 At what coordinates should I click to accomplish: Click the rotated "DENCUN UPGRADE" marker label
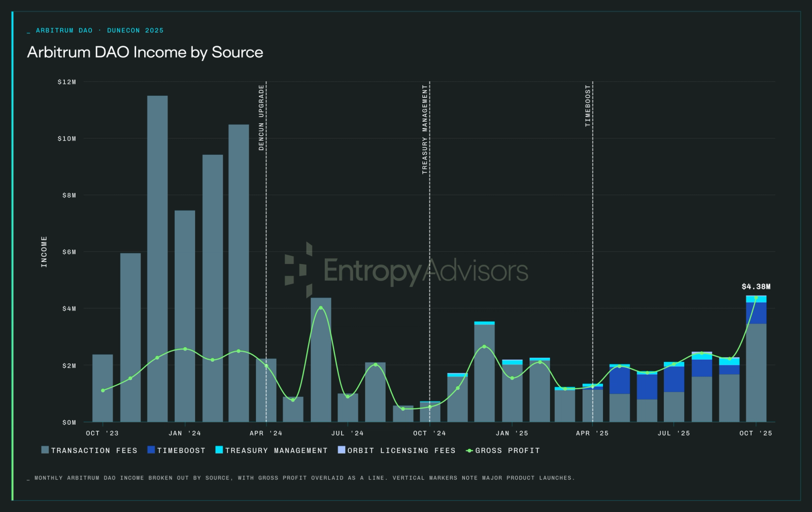click(x=261, y=118)
